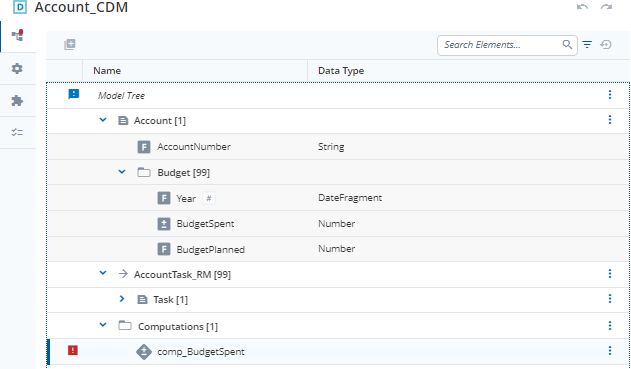The height and width of the screenshot is (369, 631).
Task: Open the Model Tree row options menu
Action: 610,95
